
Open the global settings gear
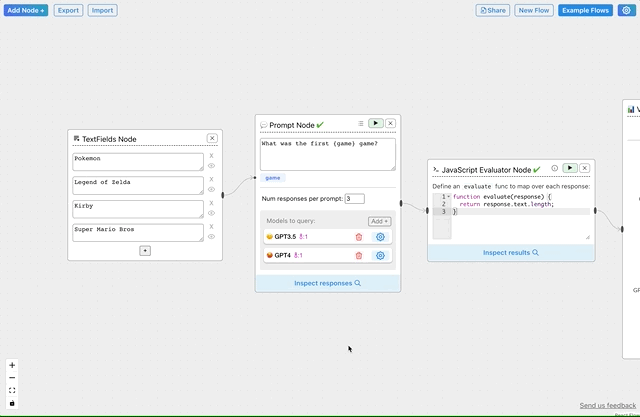[x=627, y=10]
